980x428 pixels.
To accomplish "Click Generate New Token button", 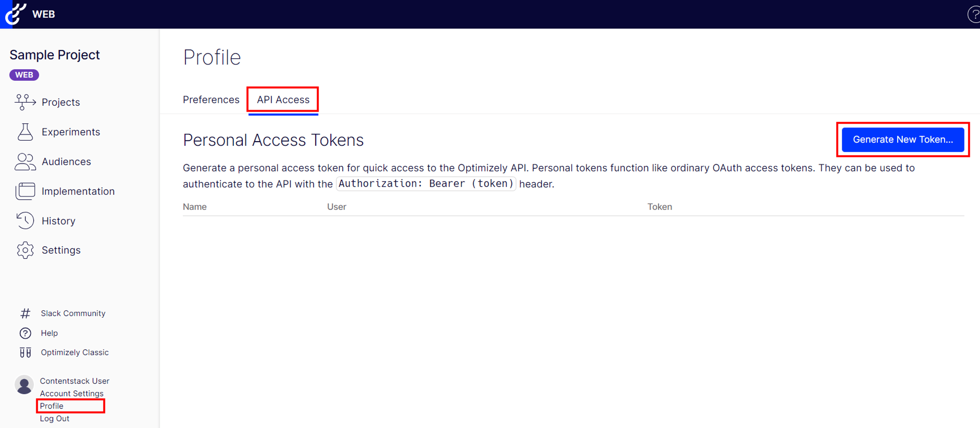I will pyautogui.click(x=903, y=140).
